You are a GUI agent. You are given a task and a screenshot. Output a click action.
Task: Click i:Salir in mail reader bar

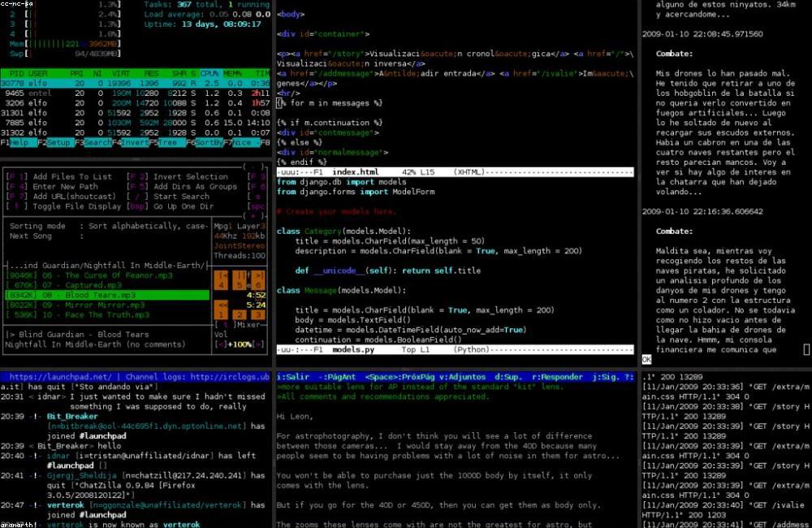pos(292,377)
